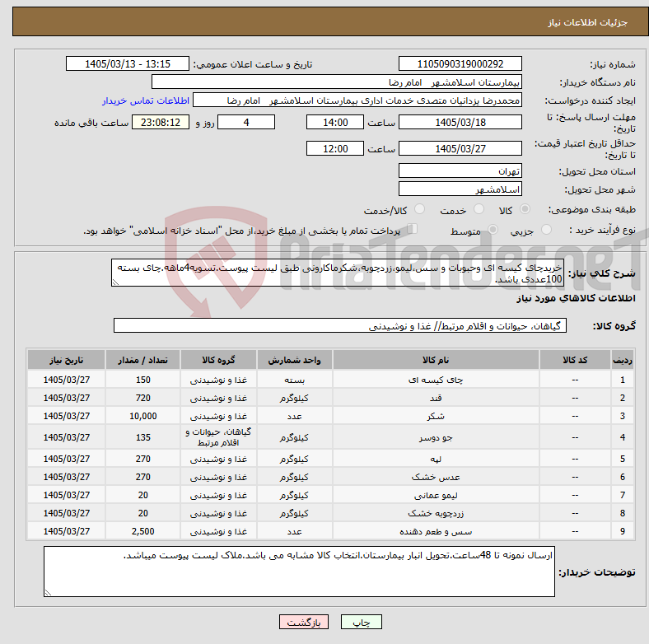
Task: Open the اطلاعات تماس خریدار link
Action: tap(146, 100)
